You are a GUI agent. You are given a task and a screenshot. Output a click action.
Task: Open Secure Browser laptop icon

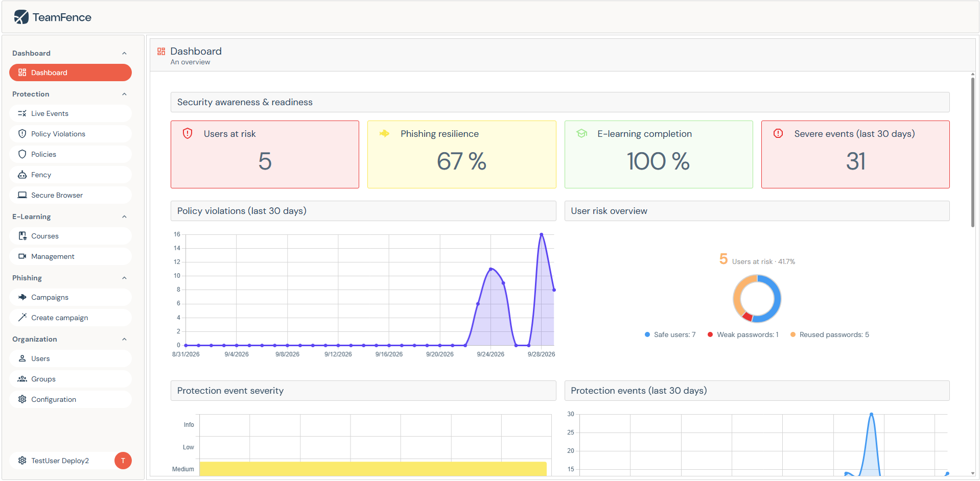[x=22, y=195]
